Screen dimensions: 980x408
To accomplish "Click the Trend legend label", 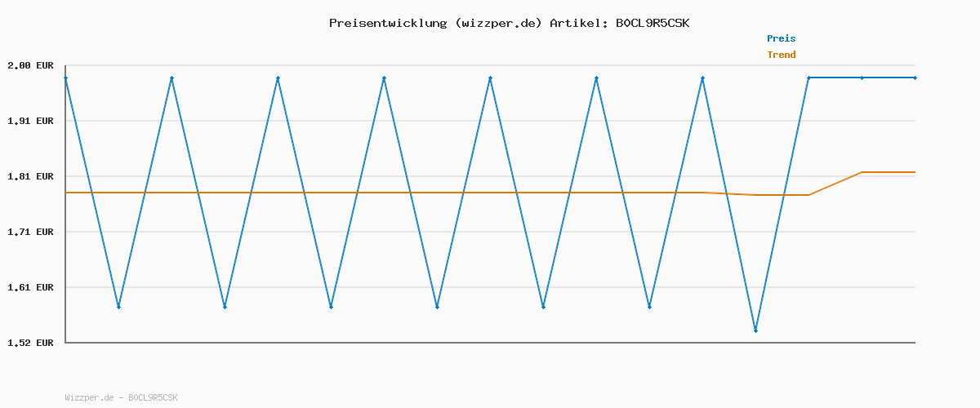I will click(x=781, y=55).
